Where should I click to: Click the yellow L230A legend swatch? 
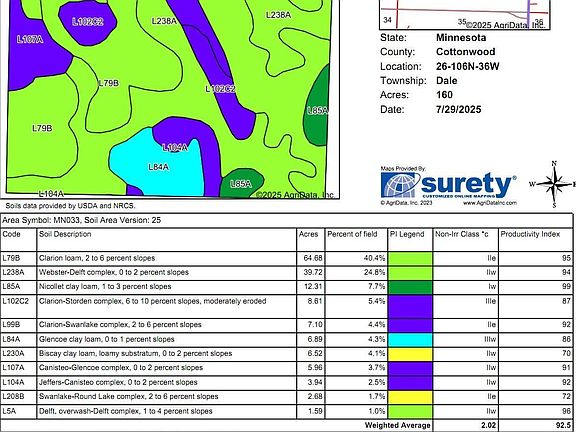(410, 354)
